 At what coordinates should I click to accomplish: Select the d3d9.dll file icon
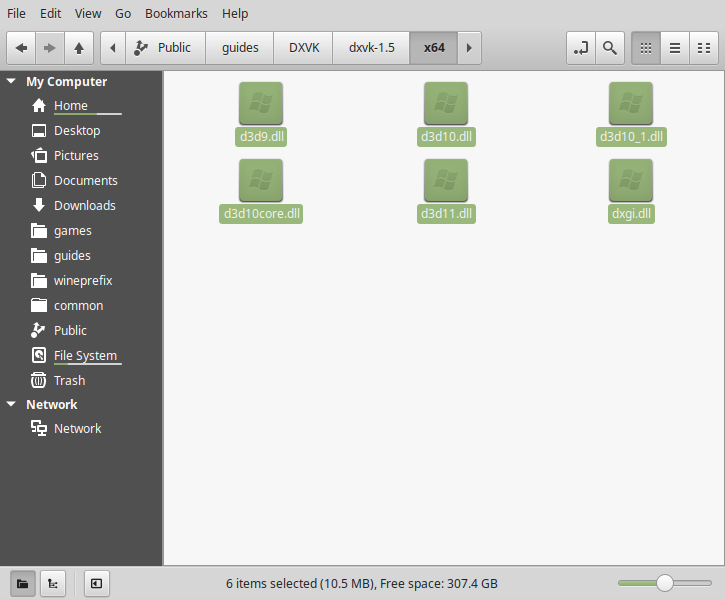[261, 104]
